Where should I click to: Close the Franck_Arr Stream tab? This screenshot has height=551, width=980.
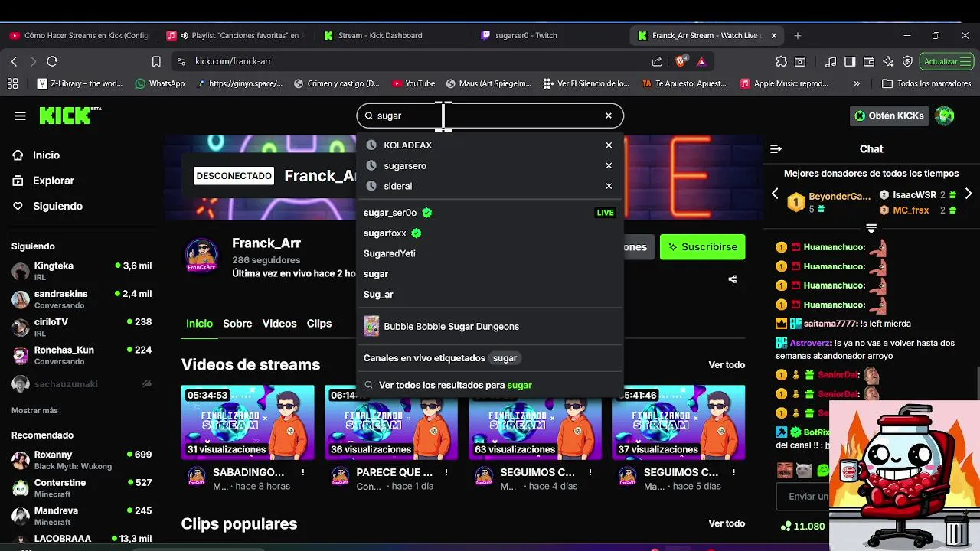pyautogui.click(x=774, y=35)
